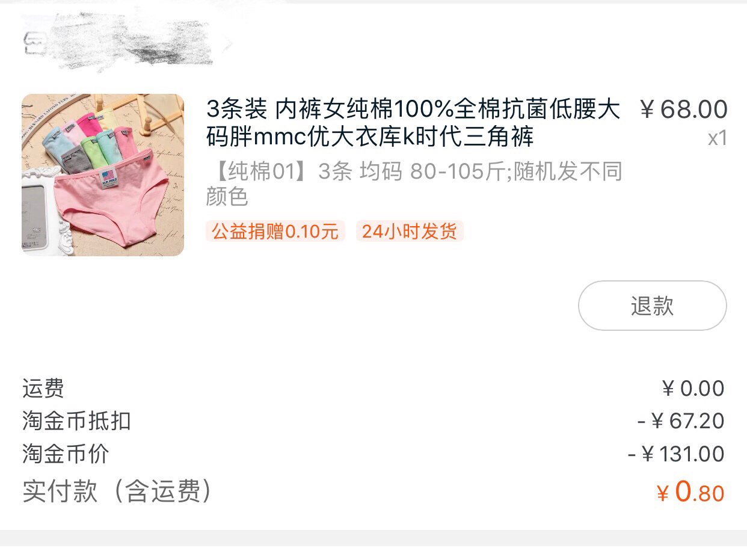Tap the x1 quantity indicator
747x560 pixels.
click(x=718, y=138)
